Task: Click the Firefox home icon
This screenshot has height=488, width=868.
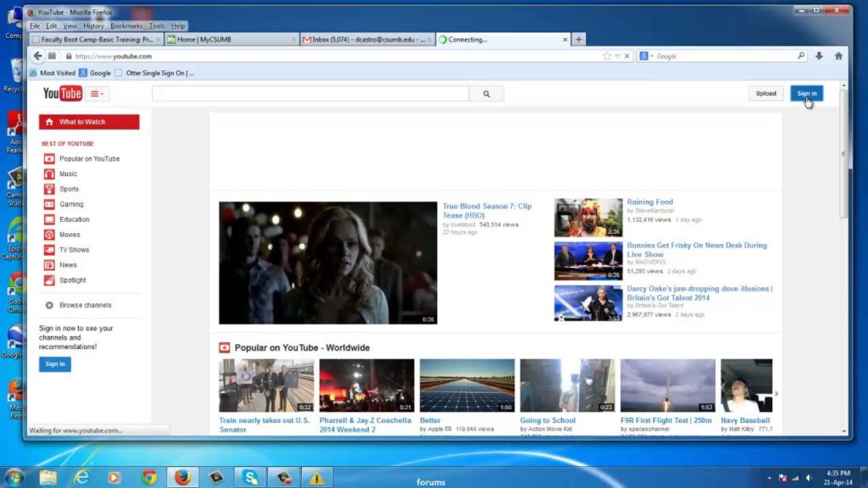Action: (x=838, y=56)
